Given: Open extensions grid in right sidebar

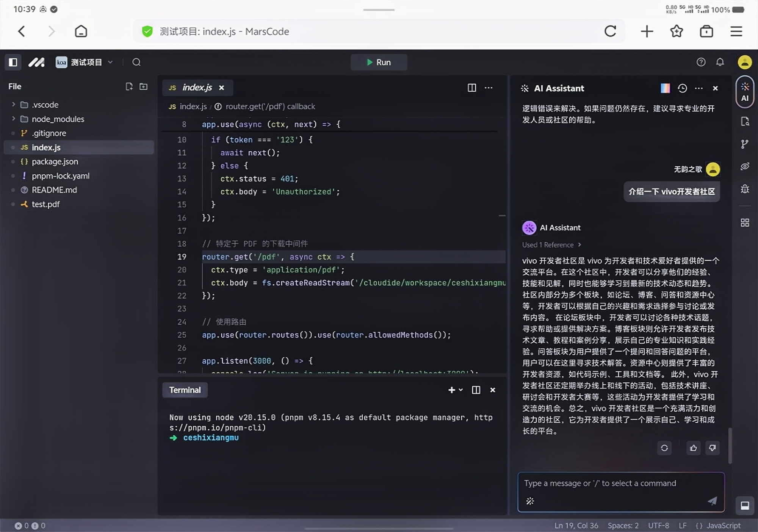Looking at the screenshot, I should 745,222.
